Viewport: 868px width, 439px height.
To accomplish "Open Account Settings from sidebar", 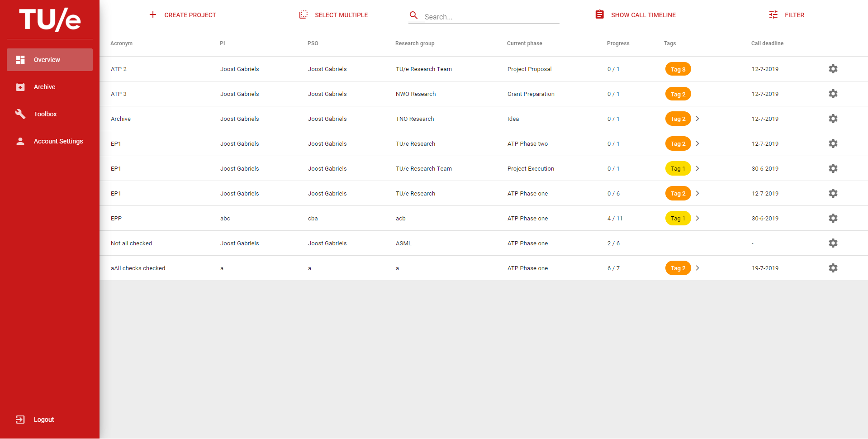I will click(x=58, y=141).
